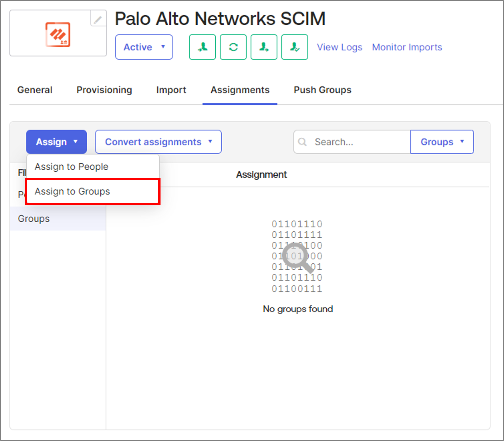This screenshot has height=441, width=504.
Task: Switch to the Provisioning tab
Action: point(104,90)
